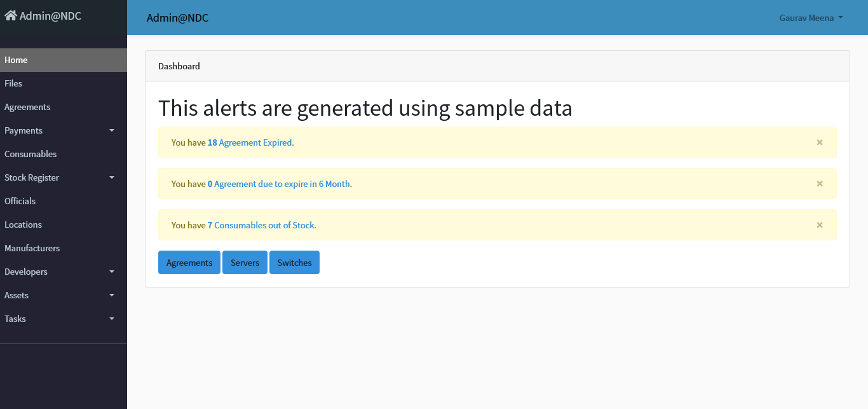This screenshot has height=409, width=868.
Task: Select Consumables in the sidebar
Action: tap(31, 154)
